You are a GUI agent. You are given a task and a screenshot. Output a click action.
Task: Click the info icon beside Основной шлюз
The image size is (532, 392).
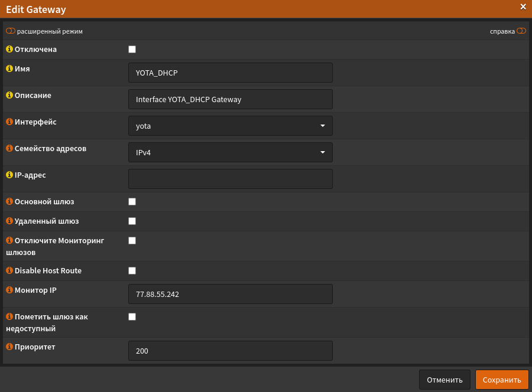tap(9, 201)
